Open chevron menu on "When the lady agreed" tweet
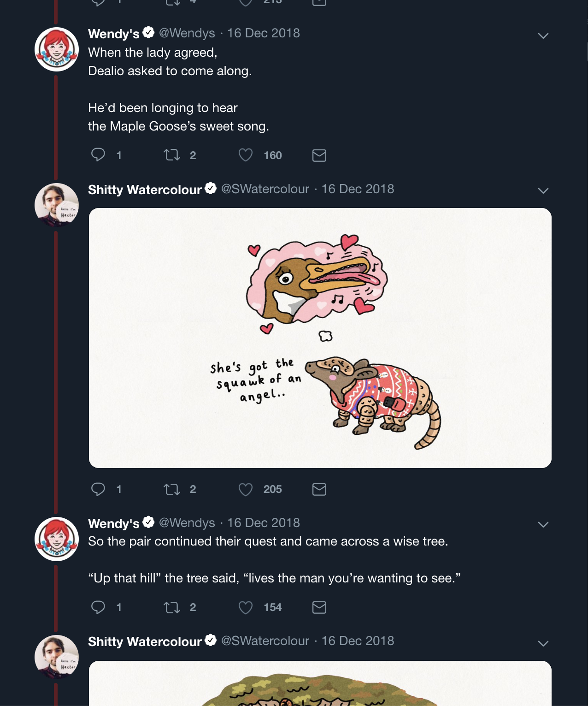 click(x=543, y=36)
